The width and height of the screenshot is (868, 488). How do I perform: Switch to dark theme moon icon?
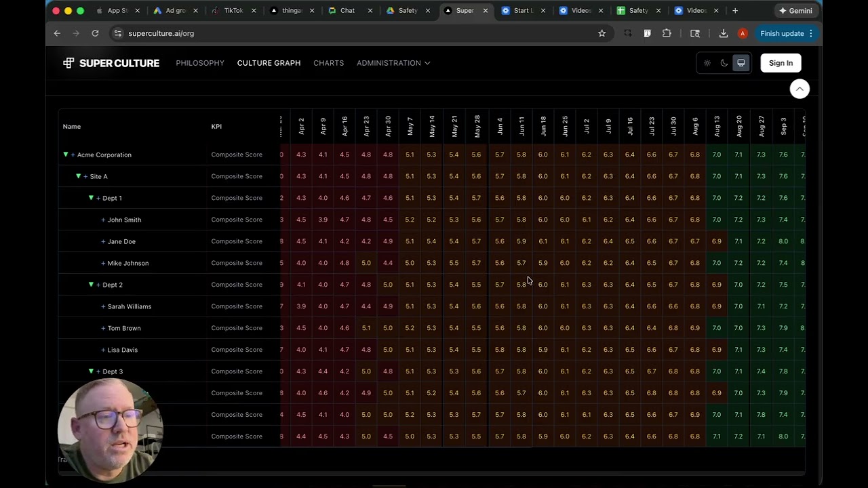[724, 63]
